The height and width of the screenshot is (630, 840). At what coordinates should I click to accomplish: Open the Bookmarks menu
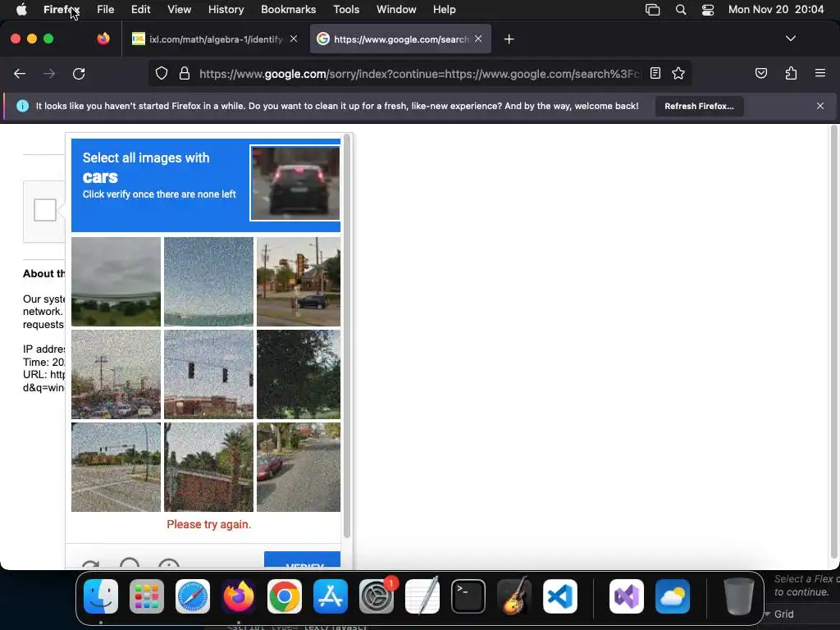pos(288,9)
